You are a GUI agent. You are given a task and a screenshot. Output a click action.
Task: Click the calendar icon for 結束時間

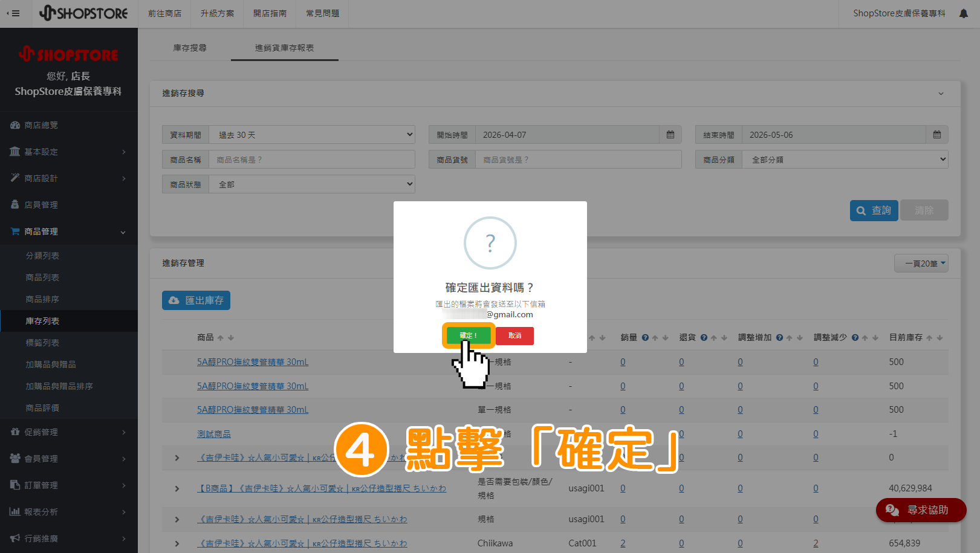[937, 135]
